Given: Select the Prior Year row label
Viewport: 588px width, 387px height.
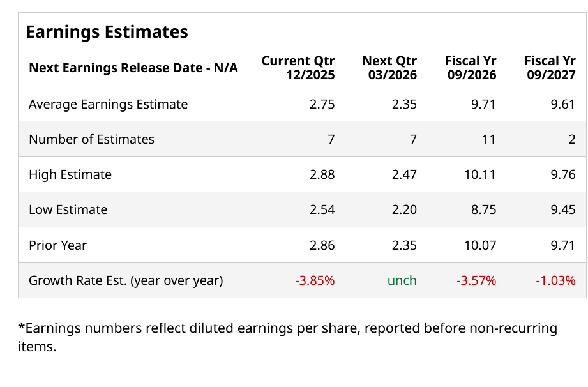Looking at the screenshot, I should (x=57, y=245).
